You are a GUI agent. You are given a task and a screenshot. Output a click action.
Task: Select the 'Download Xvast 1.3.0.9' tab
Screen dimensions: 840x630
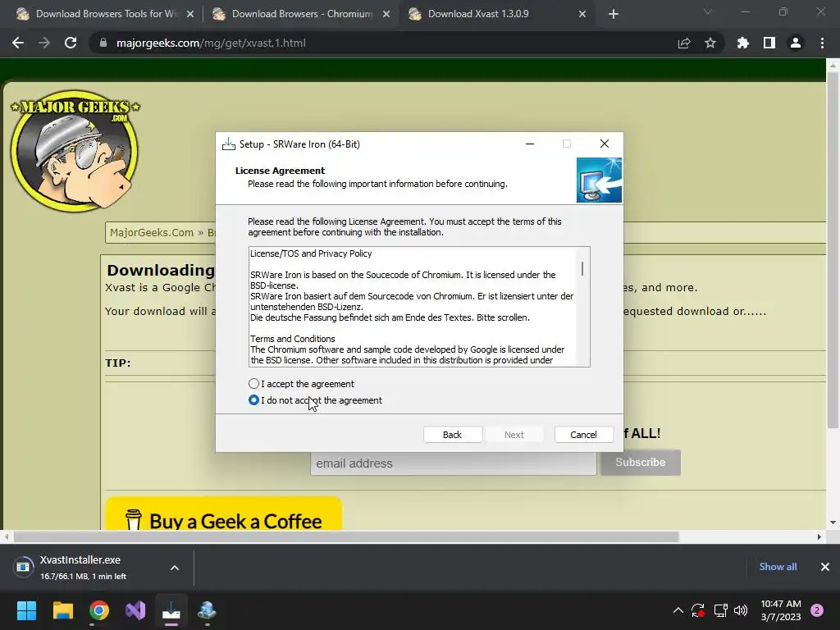pos(478,14)
